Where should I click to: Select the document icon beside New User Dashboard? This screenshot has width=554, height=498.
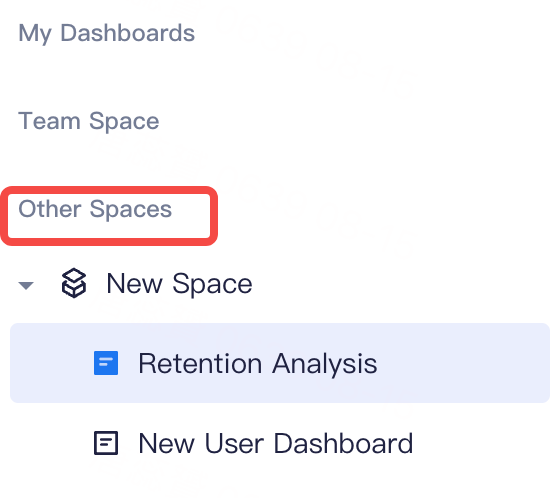tap(106, 443)
